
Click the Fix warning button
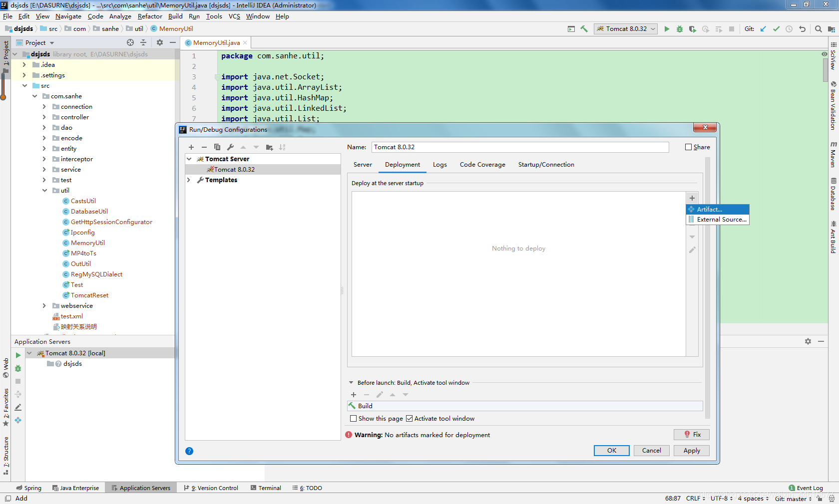coord(692,435)
